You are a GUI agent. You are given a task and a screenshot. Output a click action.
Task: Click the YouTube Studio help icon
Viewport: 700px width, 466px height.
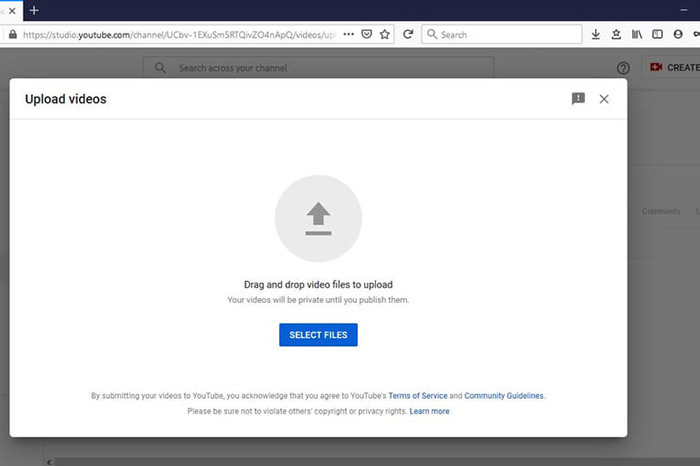pos(623,68)
